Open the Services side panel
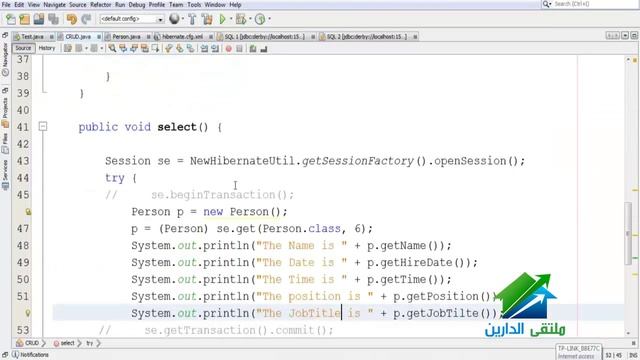Image resolution: width=640 pixels, height=360 pixels. (5, 175)
